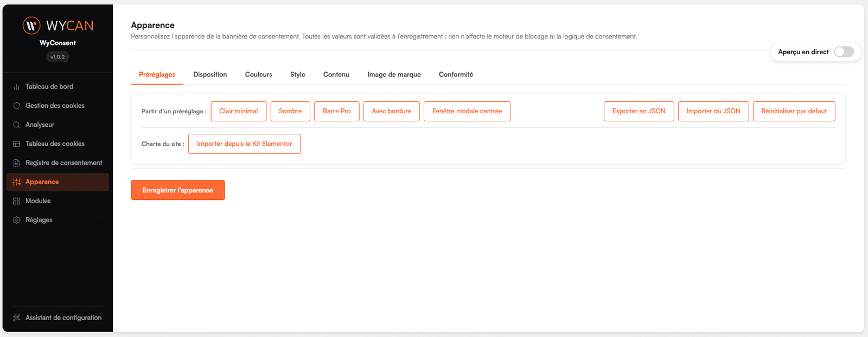Screen dimensions: 868x337
Task: Open the Style tab
Action: click(x=298, y=75)
